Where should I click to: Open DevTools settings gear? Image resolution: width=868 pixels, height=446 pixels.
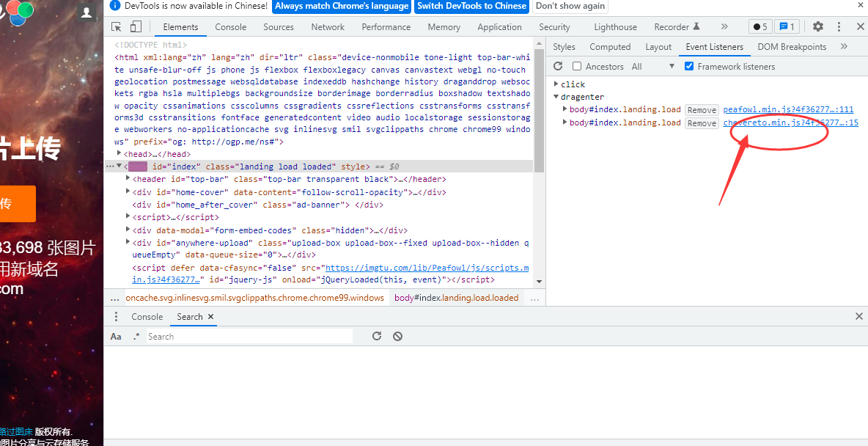(x=818, y=26)
